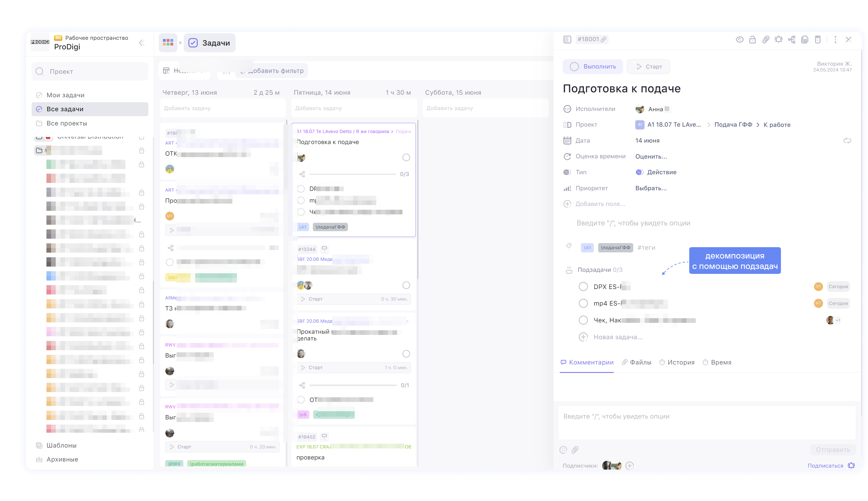Click the repeat icon in the Дата row

tap(847, 141)
